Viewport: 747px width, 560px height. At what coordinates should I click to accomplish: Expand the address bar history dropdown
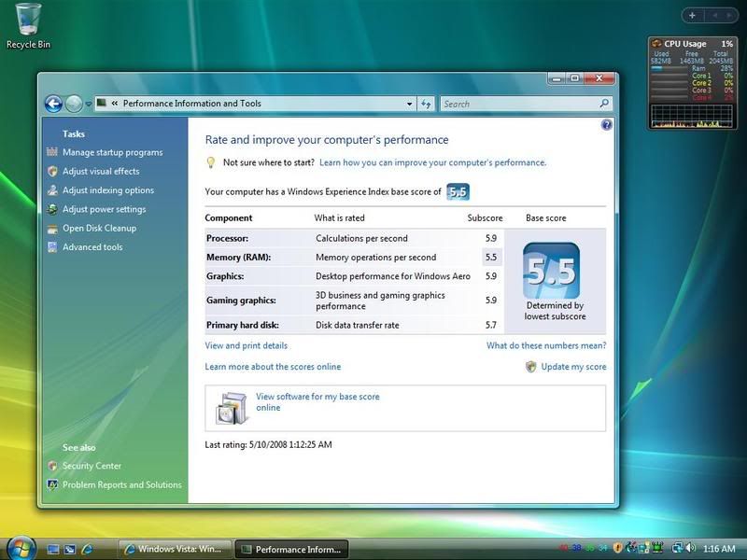pyautogui.click(x=410, y=104)
